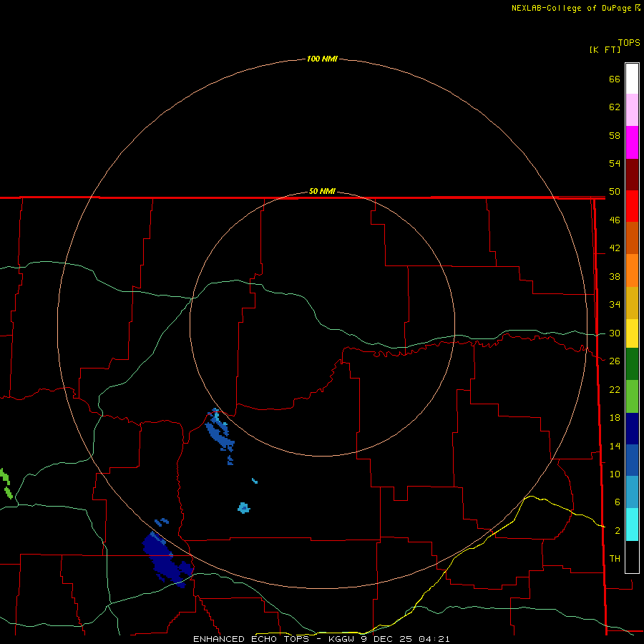Click the 'TOPS' legend title
The width and height of the screenshot is (644, 644).
(x=629, y=42)
